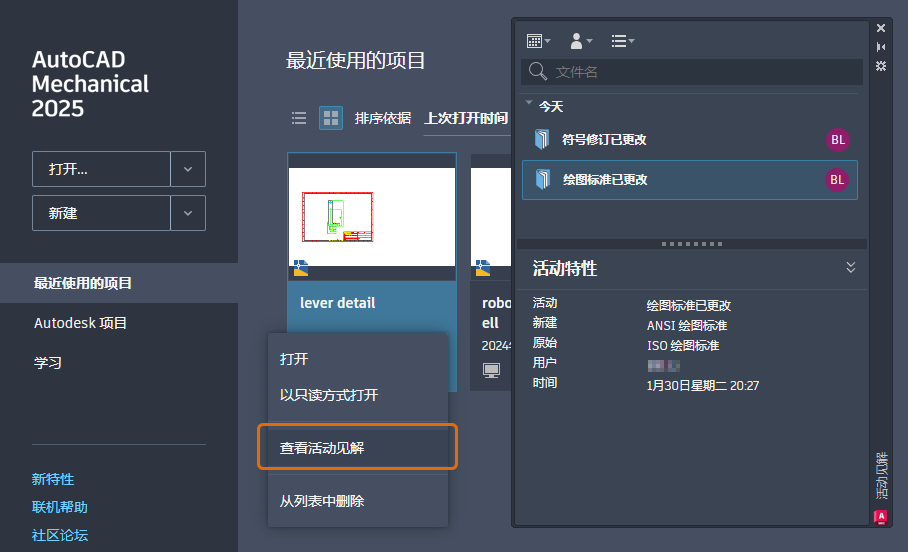
Task: Expand the 打开 dropdown arrow
Action: pyautogui.click(x=188, y=169)
